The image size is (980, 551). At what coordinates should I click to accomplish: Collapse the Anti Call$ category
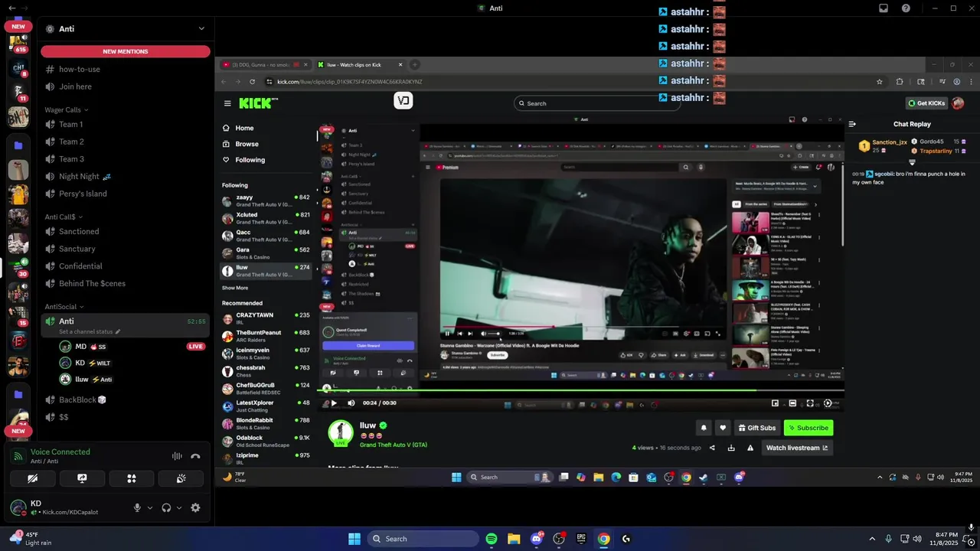click(x=63, y=217)
